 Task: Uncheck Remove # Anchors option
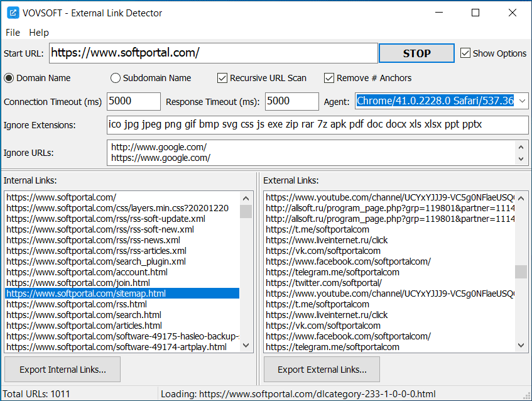329,78
